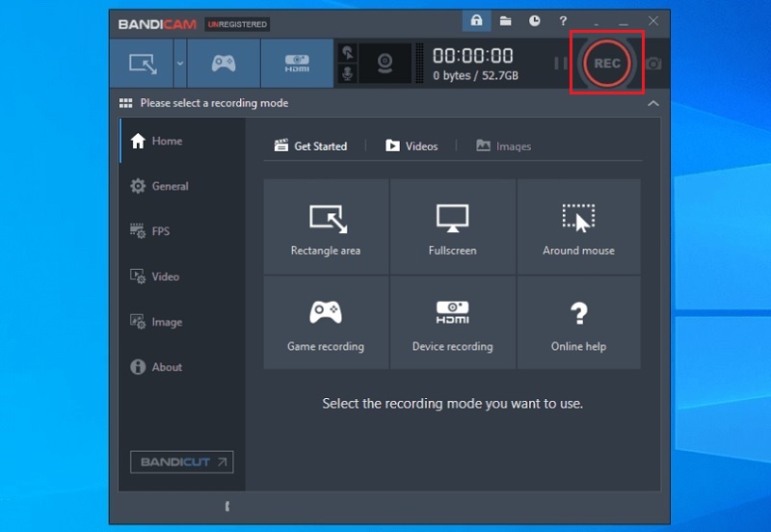Select the game recording mode gamepad in toolbar
This screenshot has height=532, width=771.
tap(224, 64)
